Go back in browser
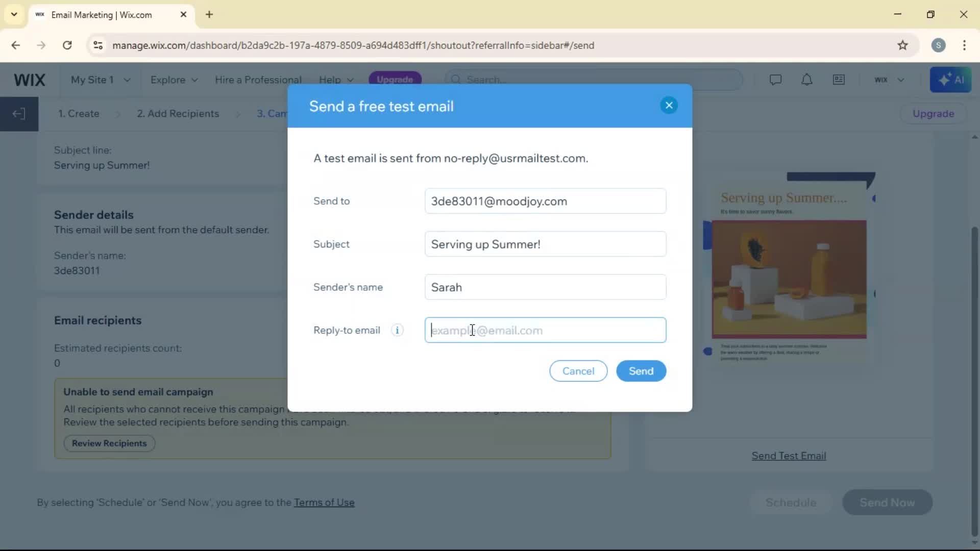The width and height of the screenshot is (980, 551). tap(16, 45)
